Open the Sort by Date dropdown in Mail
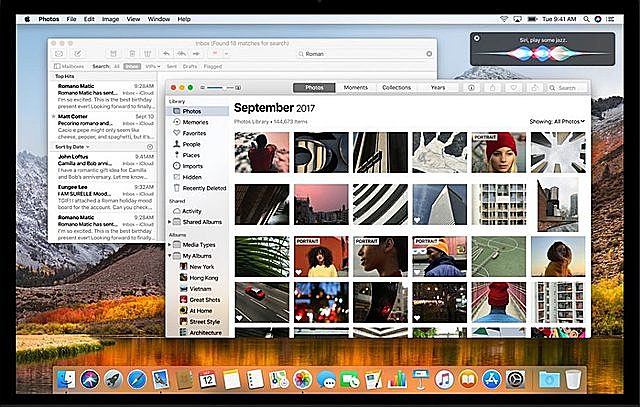Image resolution: width=640 pixels, height=407 pixels. point(72,147)
